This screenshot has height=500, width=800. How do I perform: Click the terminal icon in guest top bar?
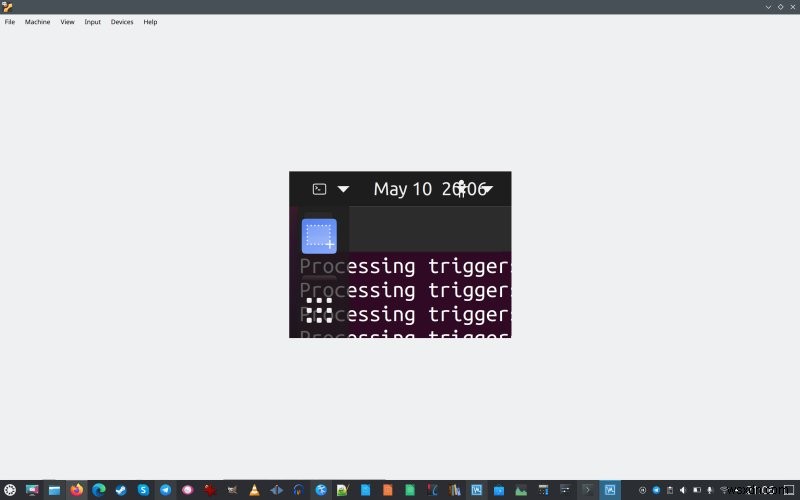point(319,189)
